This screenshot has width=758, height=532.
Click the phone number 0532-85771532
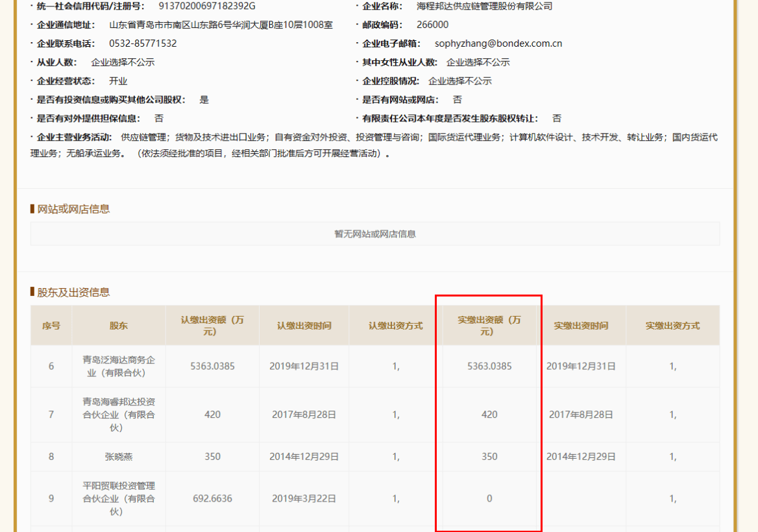pyautogui.click(x=143, y=43)
